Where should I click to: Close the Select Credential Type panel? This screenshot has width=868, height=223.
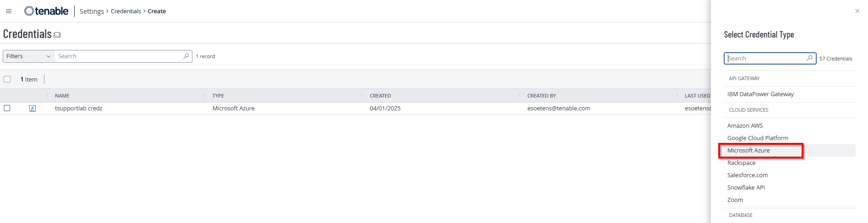point(857,11)
